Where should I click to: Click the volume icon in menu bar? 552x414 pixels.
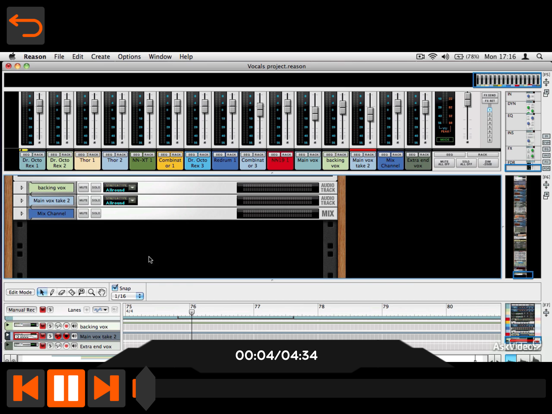445,56
